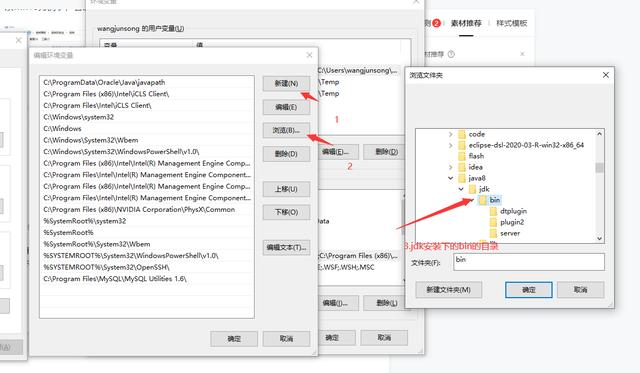The image size is (640, 373).
Task: Select the code folder in tree
Action: 477,134
